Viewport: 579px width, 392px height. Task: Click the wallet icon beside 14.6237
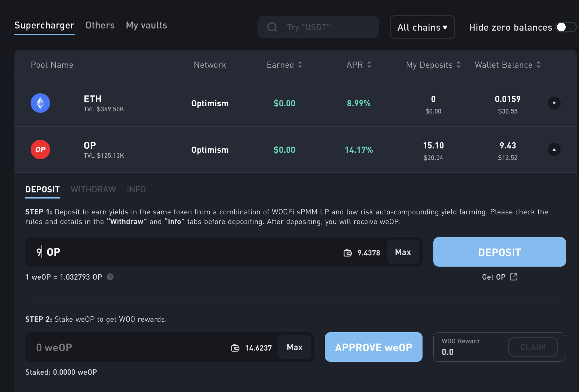tap(235, 348)
